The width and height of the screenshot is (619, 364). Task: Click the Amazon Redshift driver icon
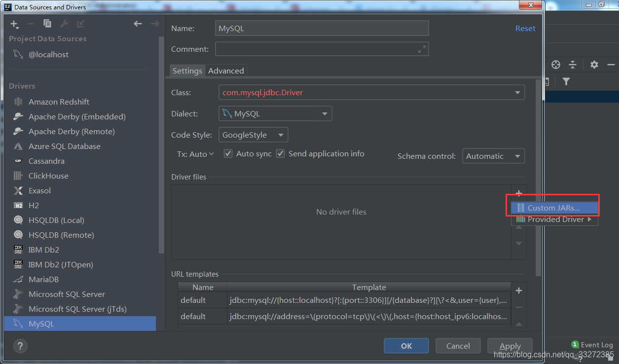(x=18, y=102)
